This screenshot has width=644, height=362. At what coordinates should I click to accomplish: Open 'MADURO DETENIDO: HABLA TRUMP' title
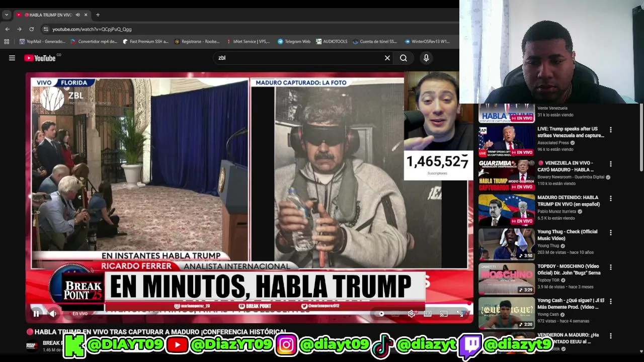pos(569,201)
